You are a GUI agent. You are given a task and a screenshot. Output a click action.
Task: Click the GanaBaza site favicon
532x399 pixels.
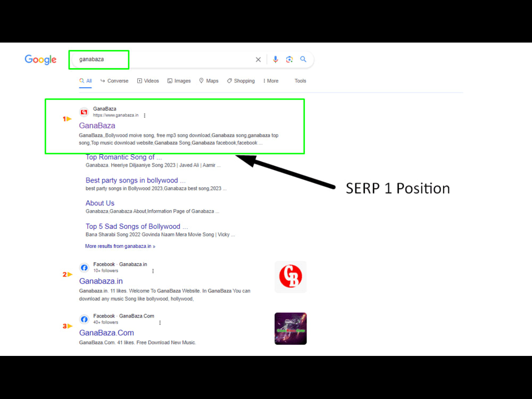84,112
